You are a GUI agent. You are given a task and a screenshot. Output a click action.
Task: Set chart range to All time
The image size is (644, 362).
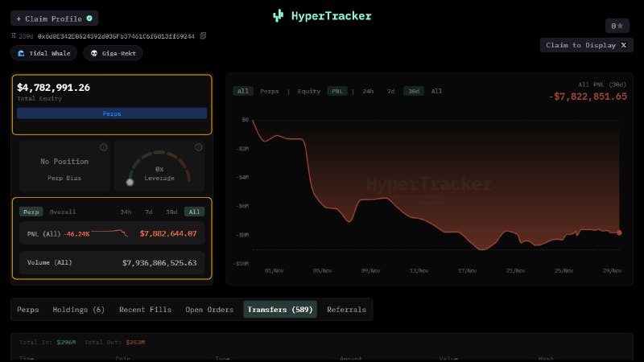pos(436,91)
